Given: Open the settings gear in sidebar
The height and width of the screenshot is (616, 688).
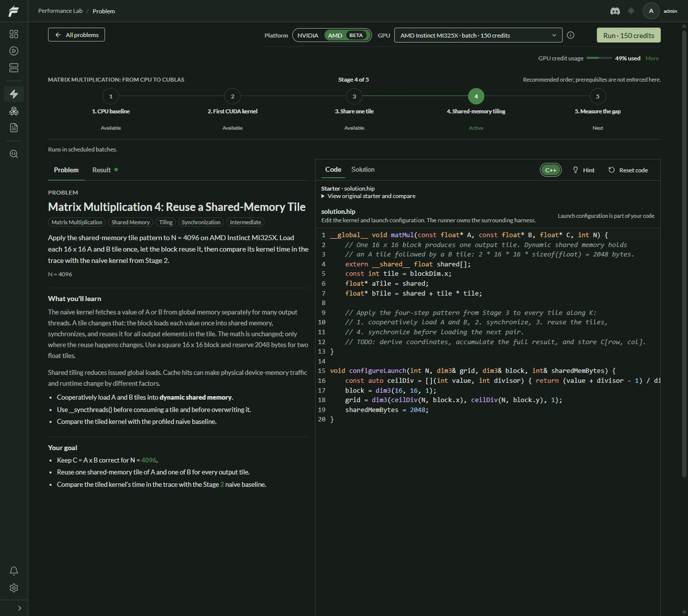Looking at the screenshot, I should 14,588.
